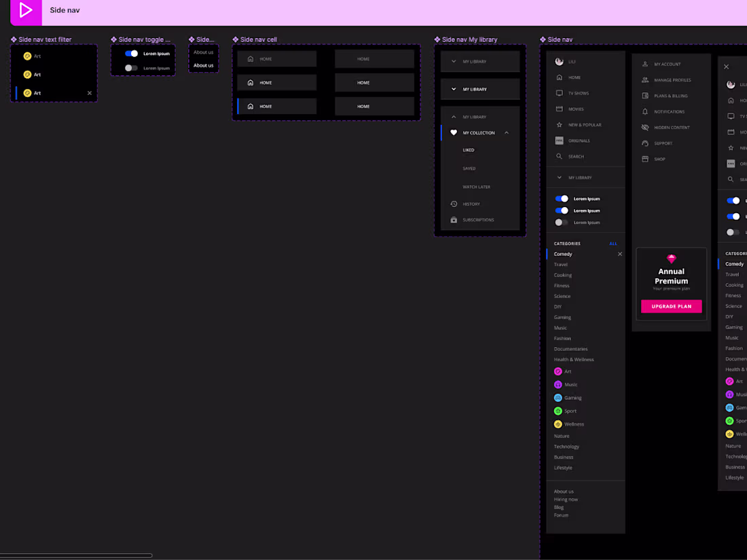The height and width of the screenshot is (560, 747).
Task: Click the green Sport category icon in leftmost Side nav
Action: pyautogui.click(x=558, y=411)
